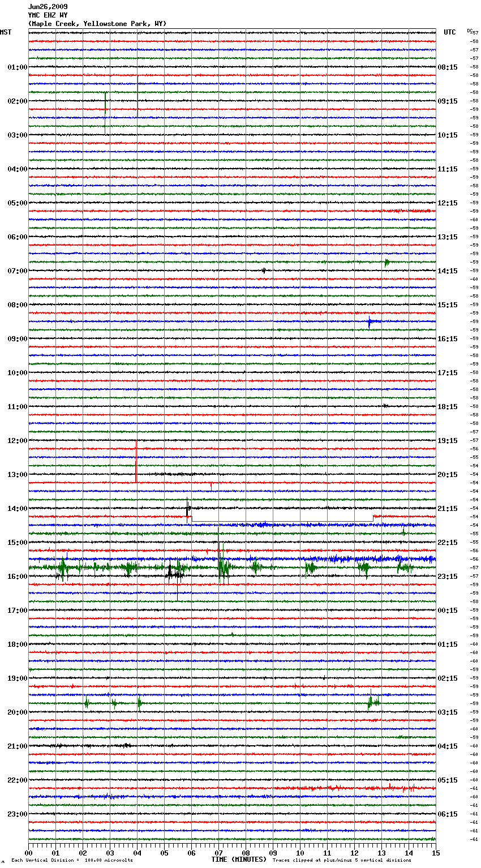The width and height of the screenshot is (481, 868).
Task: Click the 04:00 MST row label
Action: [x=18, y=169]
